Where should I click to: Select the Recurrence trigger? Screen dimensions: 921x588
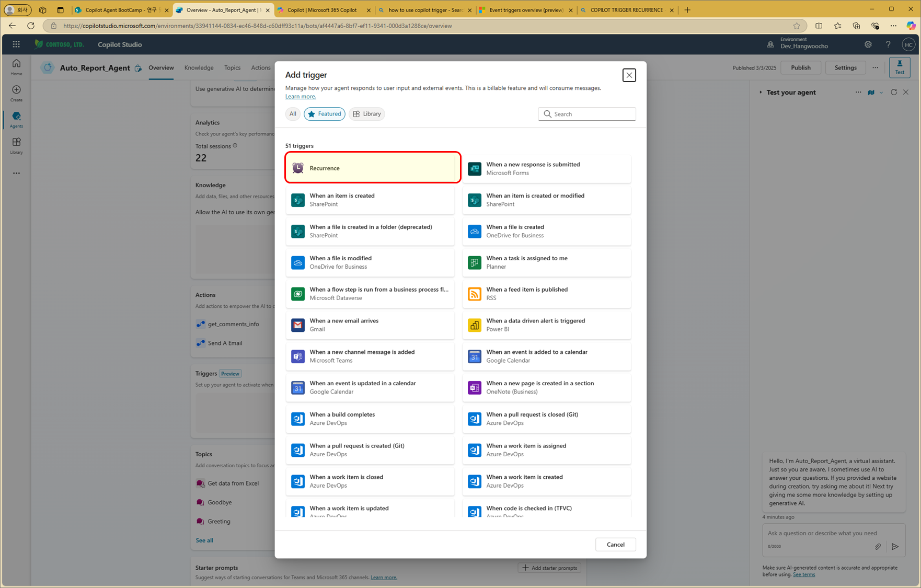click(x=373, y=168)
